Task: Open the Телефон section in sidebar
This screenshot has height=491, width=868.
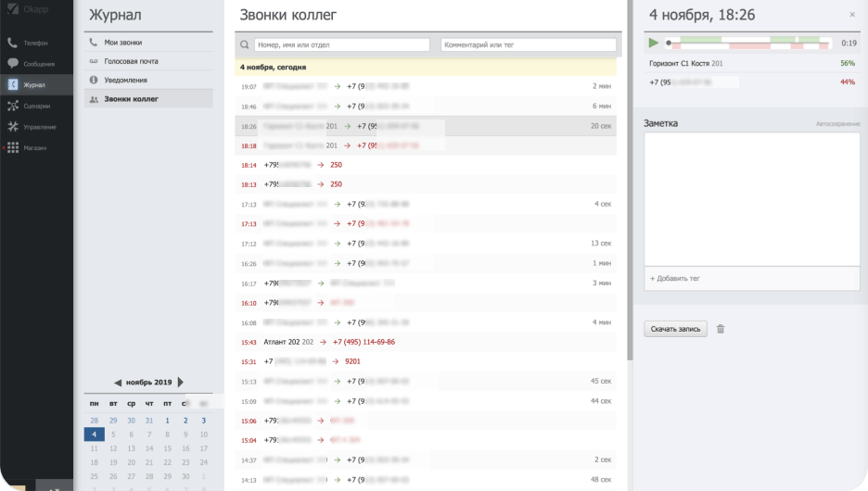Action: (34, 43)
